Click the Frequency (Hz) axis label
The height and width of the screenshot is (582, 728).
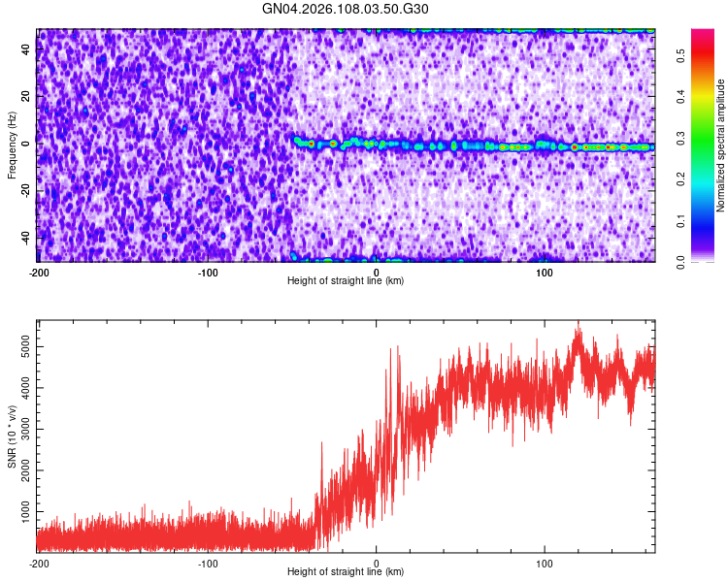click(12, 145)
